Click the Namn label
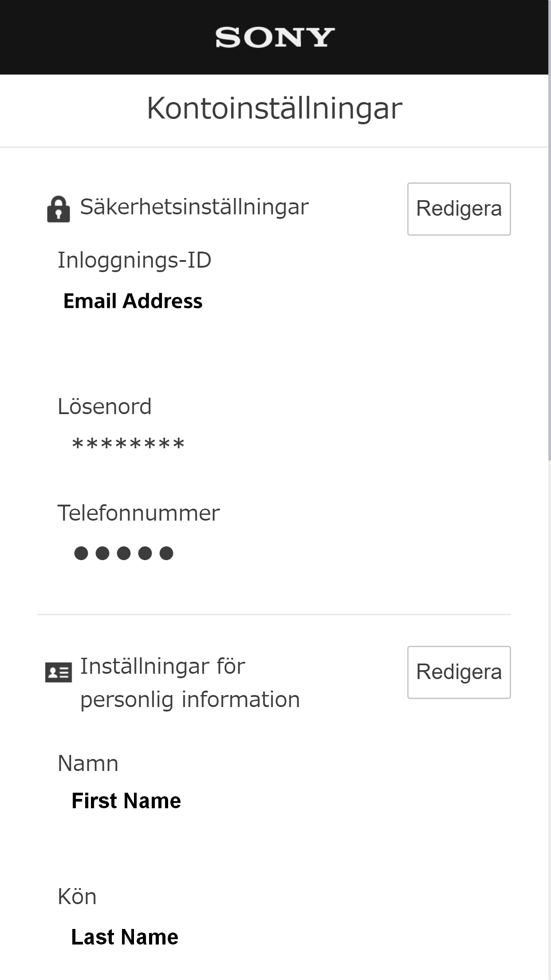551x980 pixels. [88, 763]
